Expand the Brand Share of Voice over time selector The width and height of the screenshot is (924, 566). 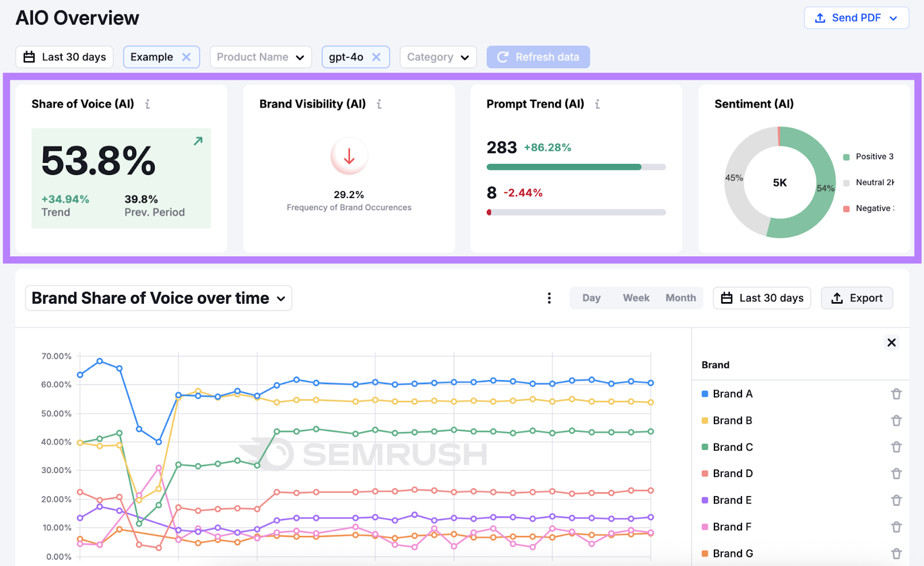pos(281,298)
